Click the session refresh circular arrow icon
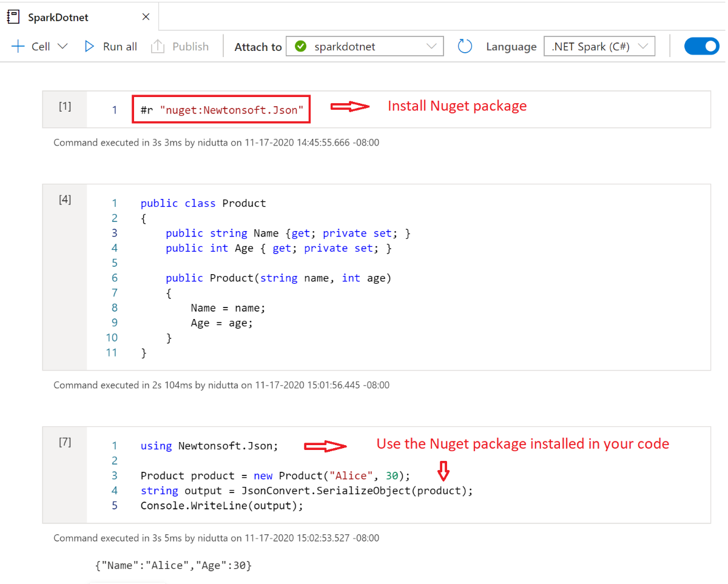728x584 pixels. click(x=465, y=45)
